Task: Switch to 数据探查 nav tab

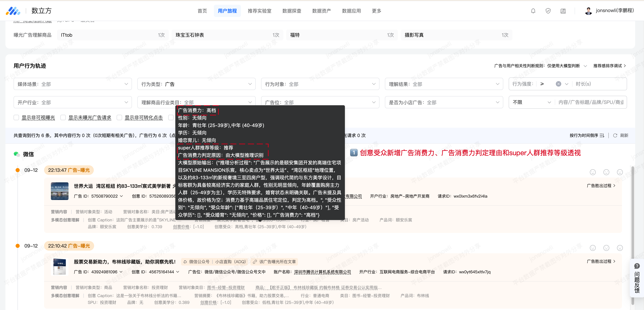Action: 291,11
